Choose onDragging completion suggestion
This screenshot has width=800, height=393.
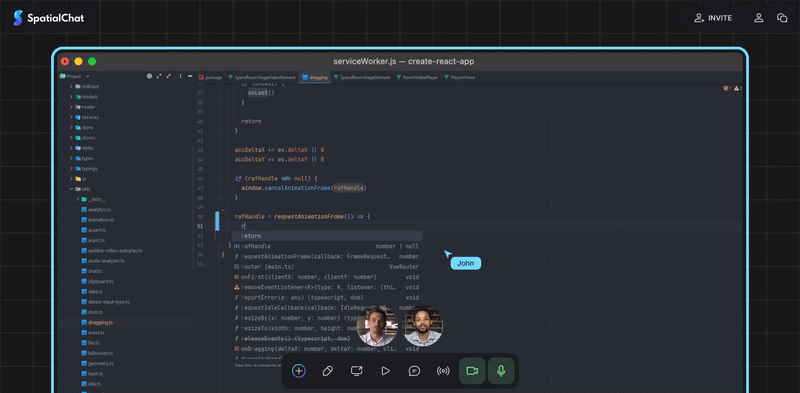click(327, 349)
